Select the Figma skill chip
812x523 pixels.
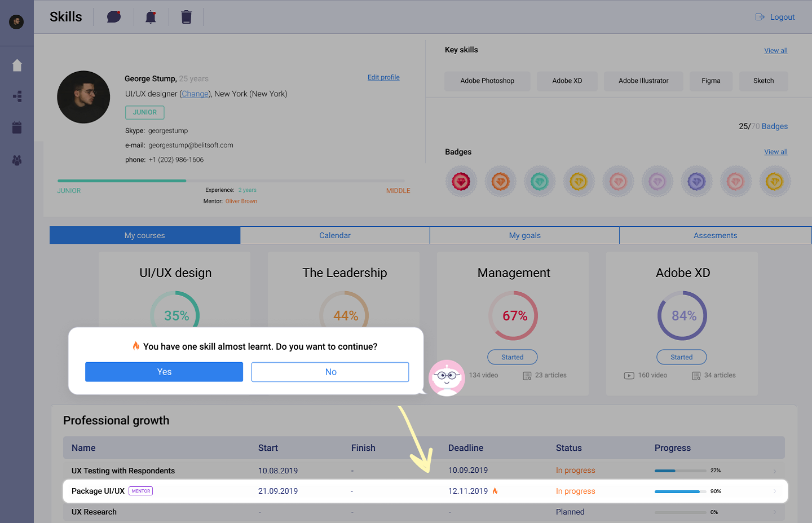[711, 81]
